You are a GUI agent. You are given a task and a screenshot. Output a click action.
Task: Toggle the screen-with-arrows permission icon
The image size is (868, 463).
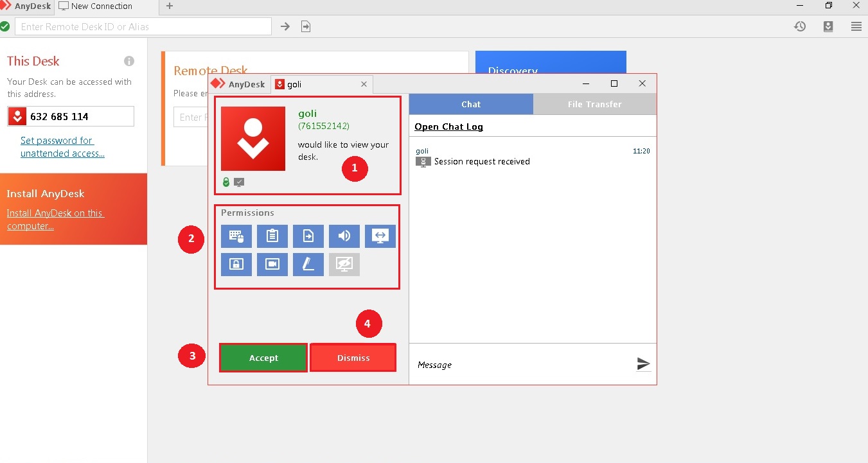pos(380,236)
